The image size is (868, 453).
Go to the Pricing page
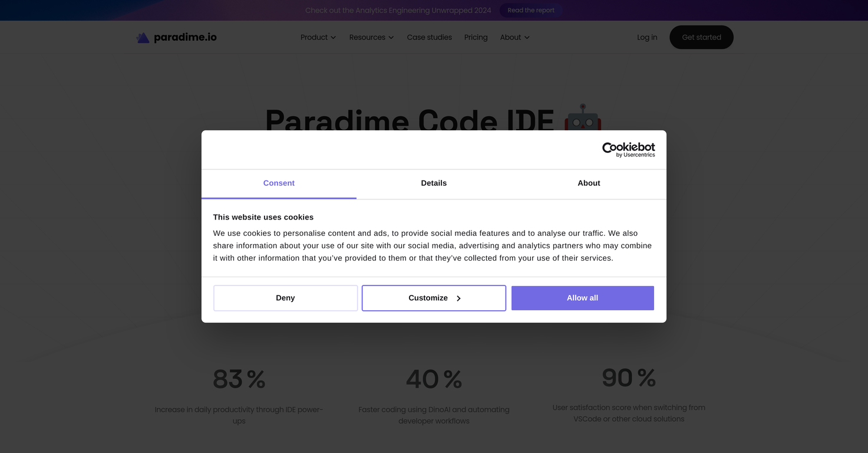476,37
